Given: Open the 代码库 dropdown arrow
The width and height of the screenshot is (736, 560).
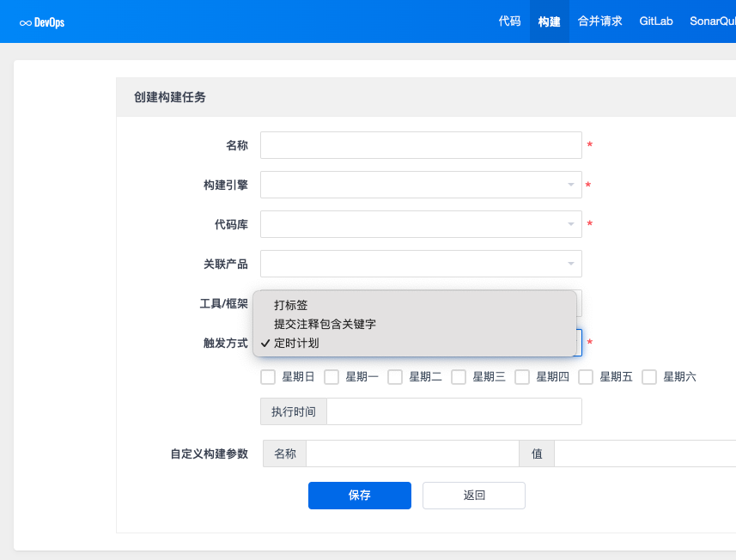Looking at the screenshot, I should (570, 224).
